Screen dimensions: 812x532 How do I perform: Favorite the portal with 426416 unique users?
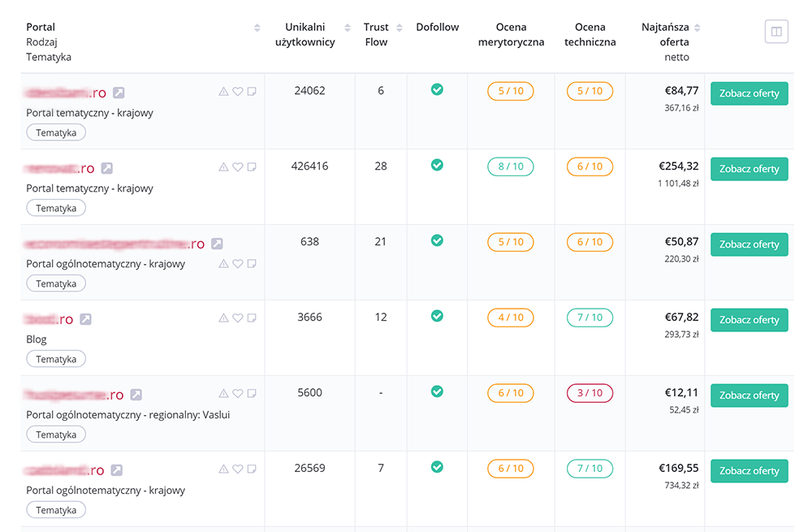pyautogui.click(x=238, y=167)
